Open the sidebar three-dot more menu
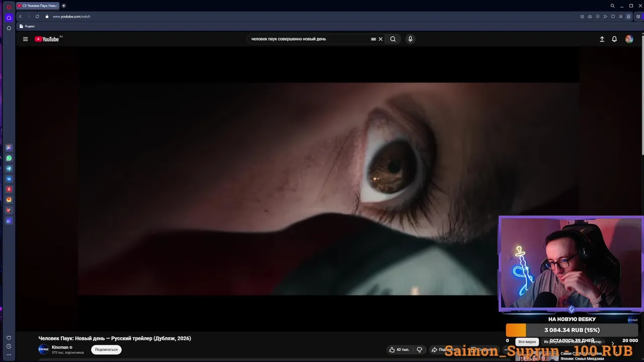 9,355
